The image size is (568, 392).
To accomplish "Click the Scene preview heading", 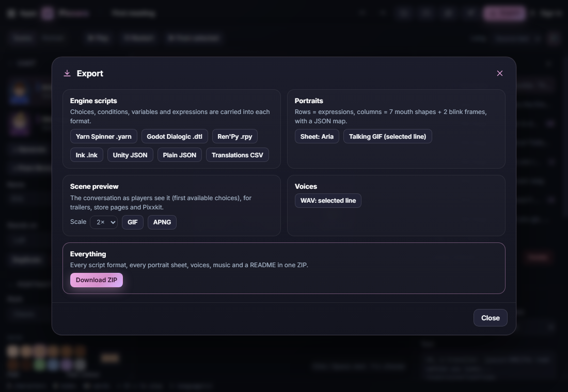I will [x=94, y=186].
